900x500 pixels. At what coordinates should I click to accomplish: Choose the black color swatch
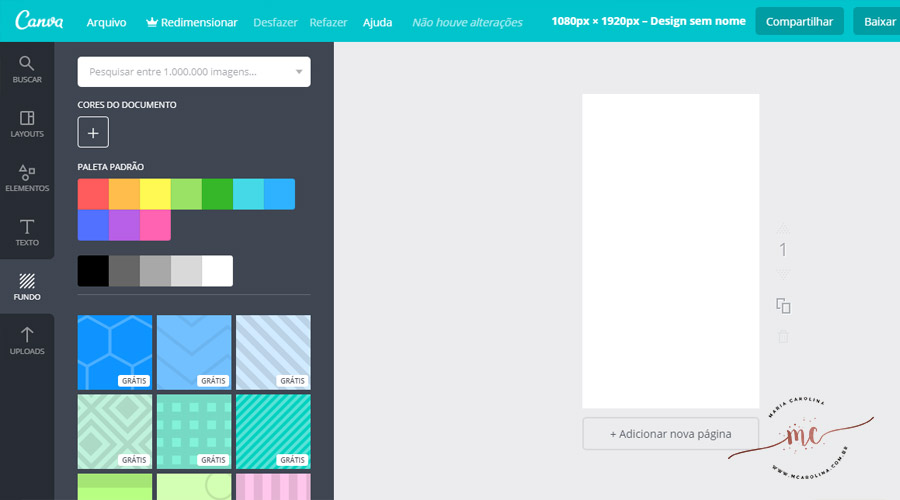tap(93, 271)
